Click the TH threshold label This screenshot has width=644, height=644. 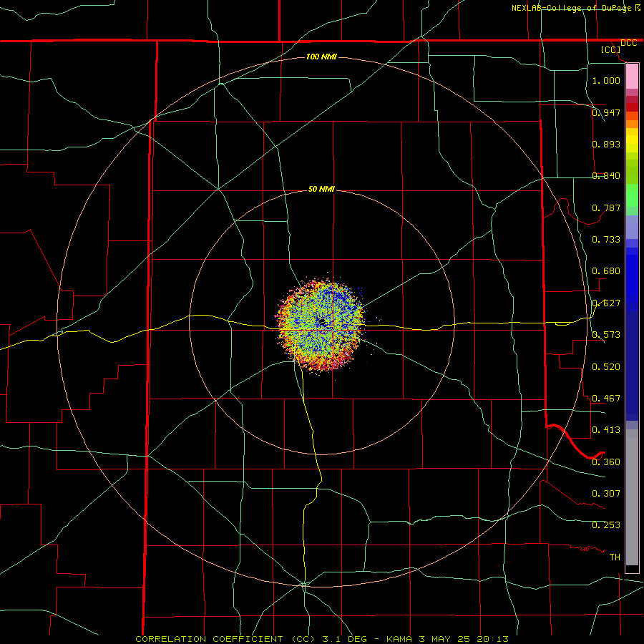point(615,557)
